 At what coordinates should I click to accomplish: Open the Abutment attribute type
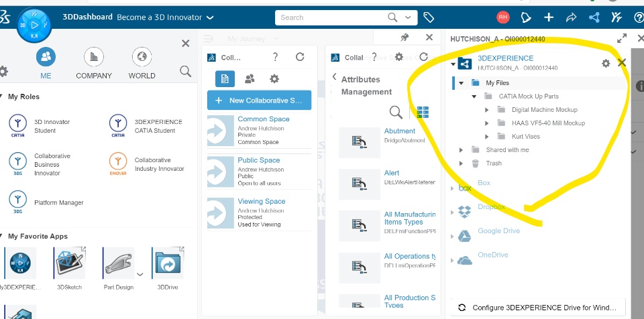[400, 131]
